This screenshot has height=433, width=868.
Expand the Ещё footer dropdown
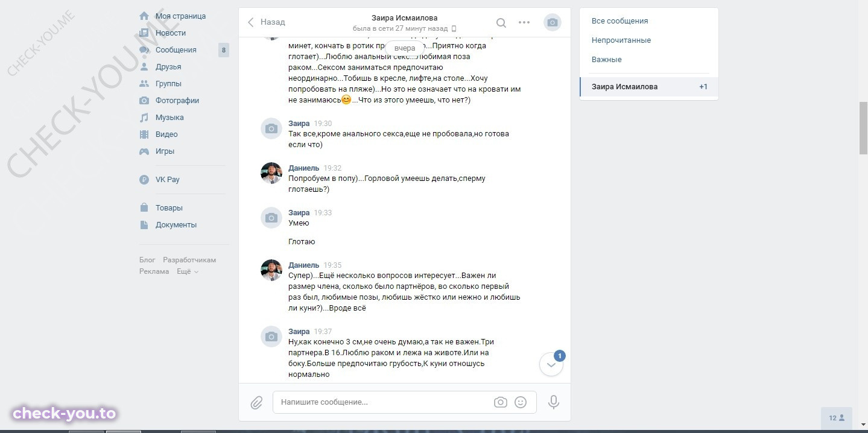(187, 271)
